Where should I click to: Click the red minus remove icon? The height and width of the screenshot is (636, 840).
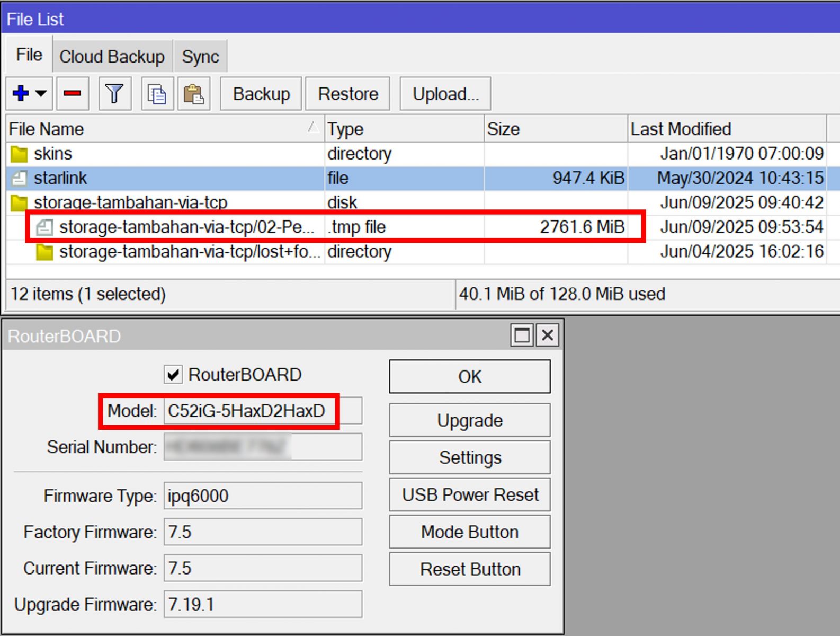pyautogui.click(x=72, y=93)
